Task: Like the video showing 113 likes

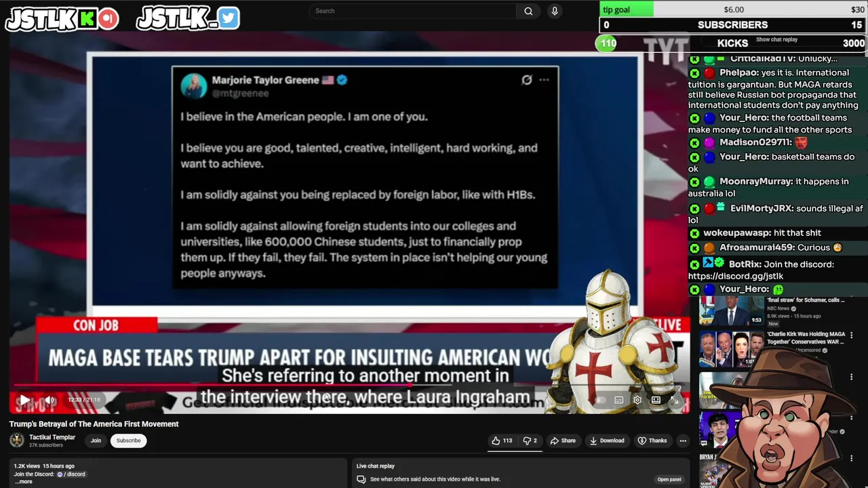Action: (x=502, y=441)
